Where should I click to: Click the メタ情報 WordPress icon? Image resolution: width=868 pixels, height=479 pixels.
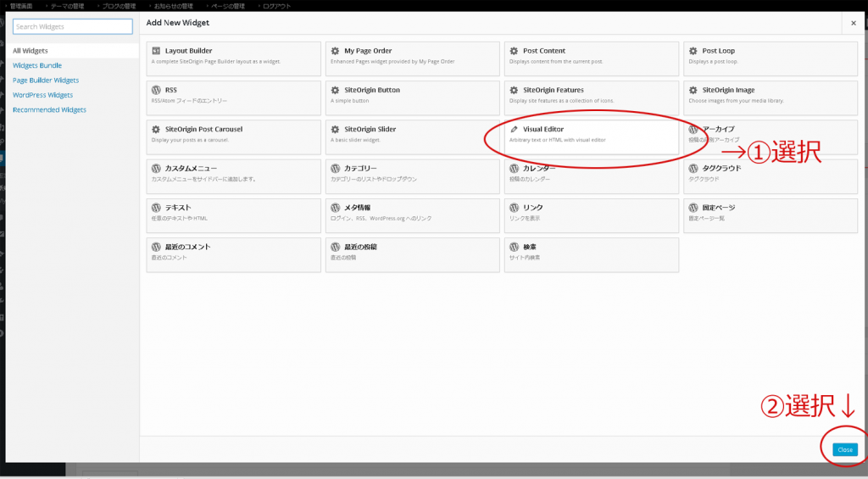(x=335, y=208)
